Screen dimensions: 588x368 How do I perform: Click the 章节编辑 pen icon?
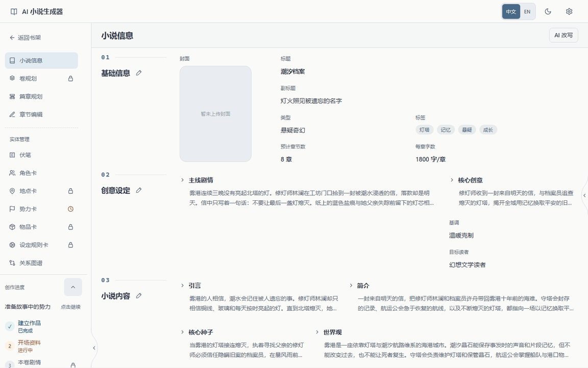(x=12, y=114)
